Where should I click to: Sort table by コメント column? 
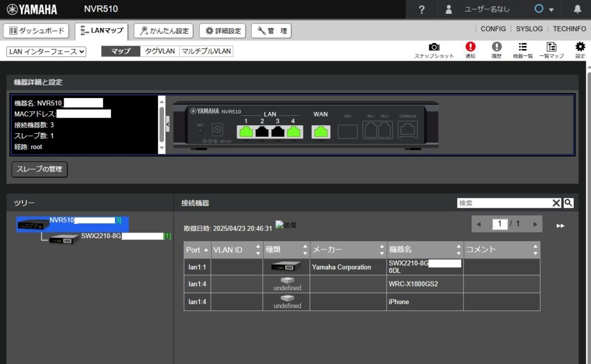point(502,250)
